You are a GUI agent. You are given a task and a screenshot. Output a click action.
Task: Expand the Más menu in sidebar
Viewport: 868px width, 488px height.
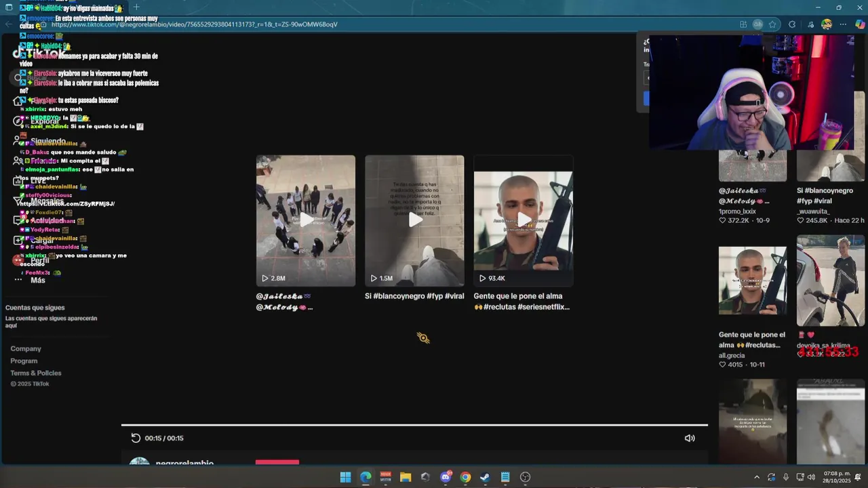pyautogui.click(x=30, y=280)
